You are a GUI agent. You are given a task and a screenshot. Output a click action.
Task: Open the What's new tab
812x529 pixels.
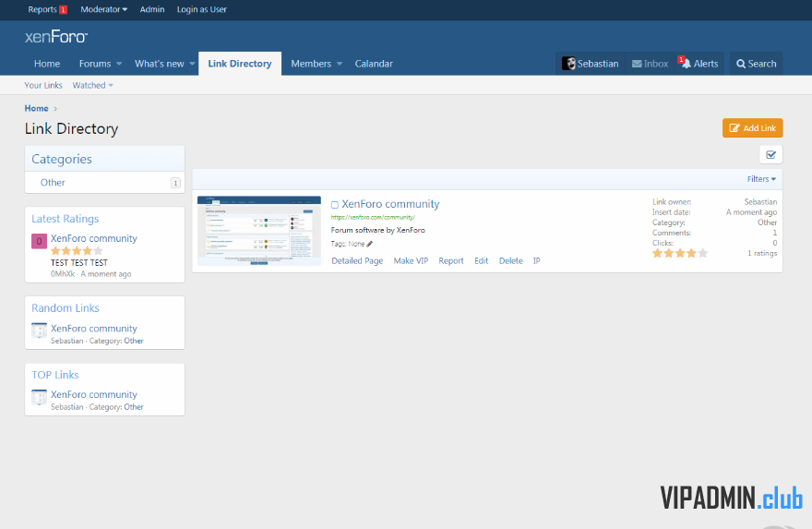[160, 64]
